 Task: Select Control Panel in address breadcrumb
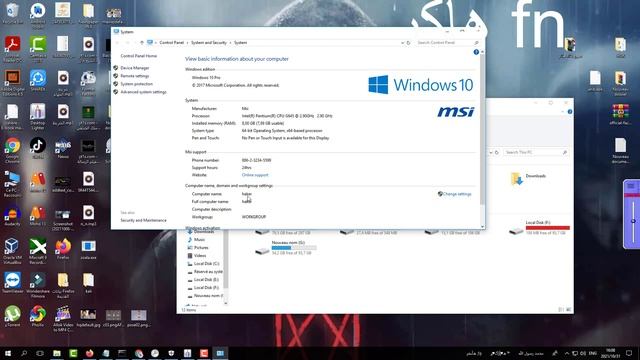point(171,42)
